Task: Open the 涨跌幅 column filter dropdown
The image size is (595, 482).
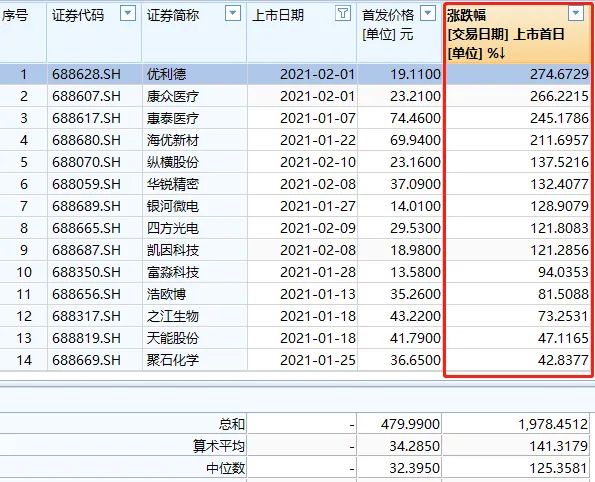Action: [575, 14]
